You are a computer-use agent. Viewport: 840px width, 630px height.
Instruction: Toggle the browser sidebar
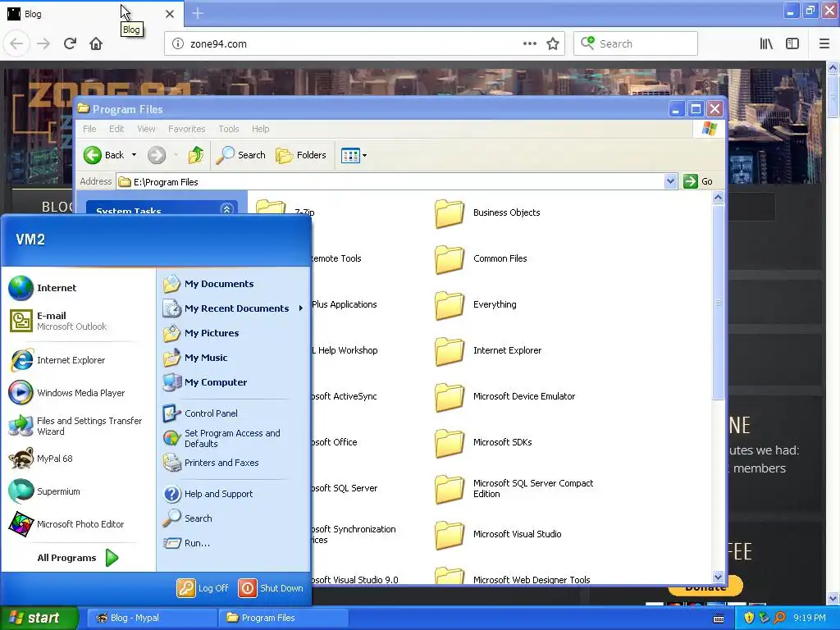792,44
